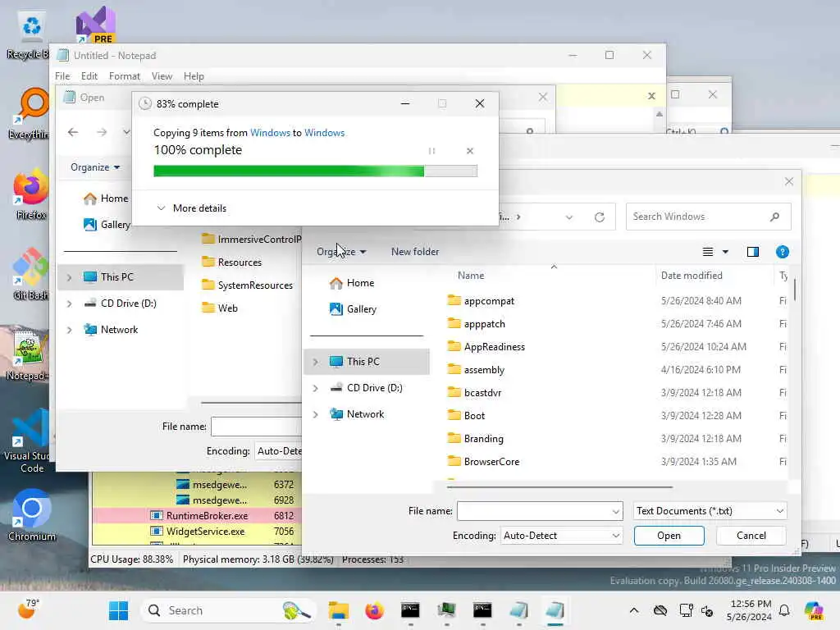
Task: Expand CD Drive (D:) in front dialog tree
Action: [x=316, y=388]
